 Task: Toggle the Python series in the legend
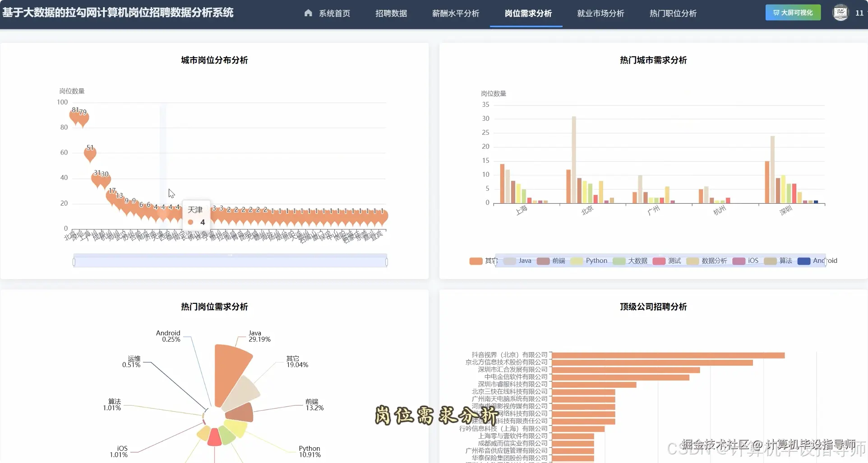(x=589, y=261)
